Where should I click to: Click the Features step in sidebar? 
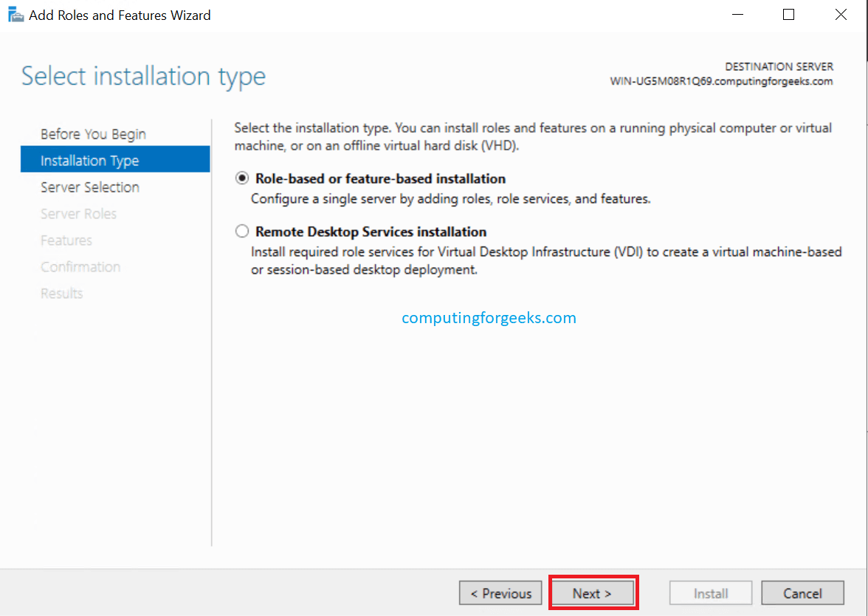click(x=66, y=240)
